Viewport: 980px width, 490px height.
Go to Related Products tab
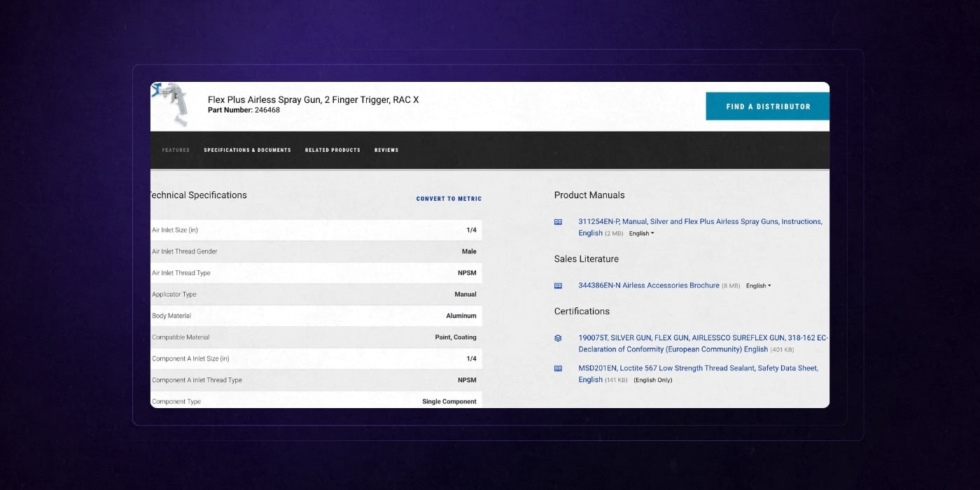pyautogui.click(x=332, y=150)
